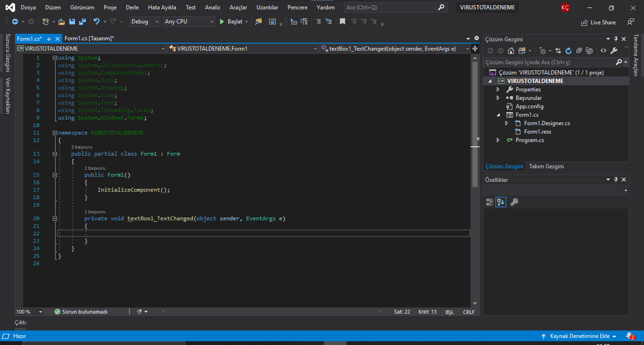The height and width of the screenshot is (345, 644).
Task: Open the Başlat dropdown arrow
Action: click(x=247, y=22)
